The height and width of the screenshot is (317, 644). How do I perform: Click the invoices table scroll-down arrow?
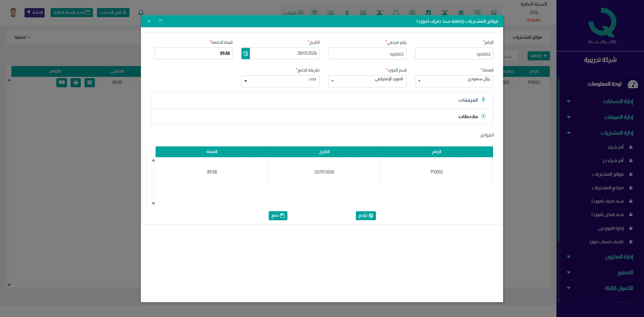tap(153, 203)
